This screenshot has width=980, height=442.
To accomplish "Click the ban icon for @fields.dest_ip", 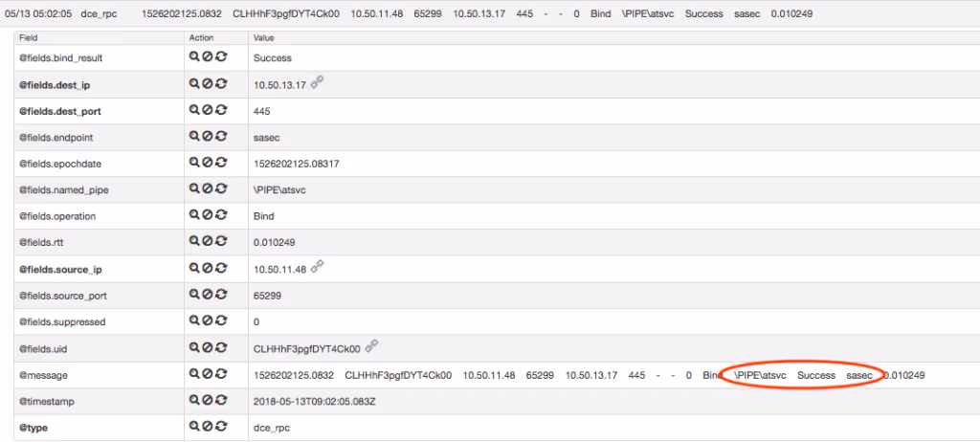I will [208, 83].
